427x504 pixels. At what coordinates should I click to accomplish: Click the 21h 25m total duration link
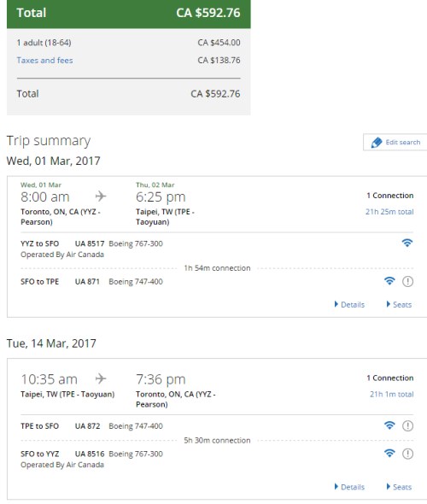click(389, 212)
